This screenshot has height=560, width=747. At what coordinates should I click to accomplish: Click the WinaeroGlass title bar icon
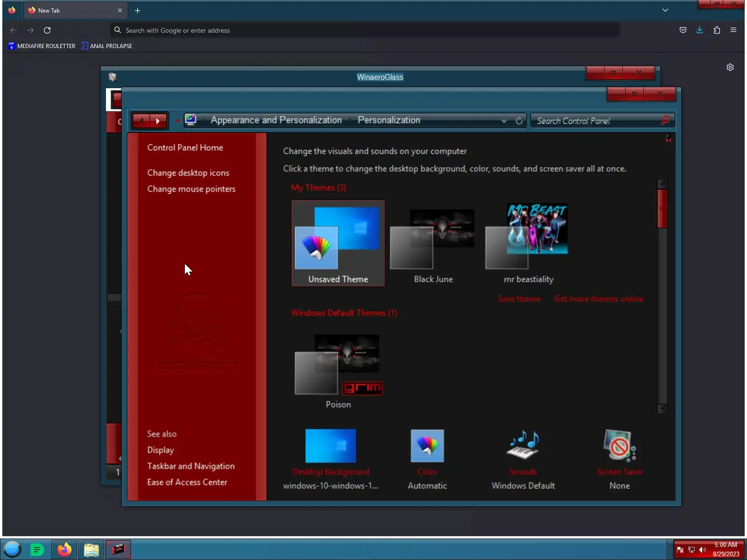point(113,77)
